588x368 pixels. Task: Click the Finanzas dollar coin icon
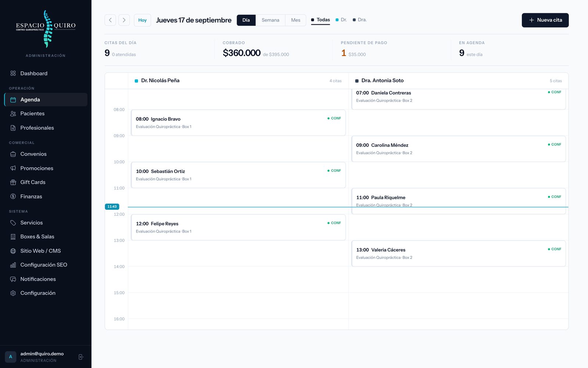point(13,197)
